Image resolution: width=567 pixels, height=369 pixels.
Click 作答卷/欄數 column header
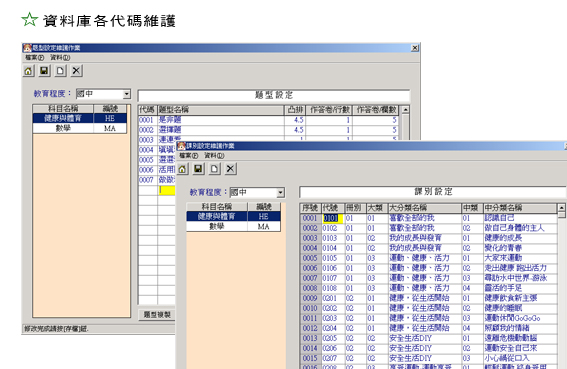point(376,110)
